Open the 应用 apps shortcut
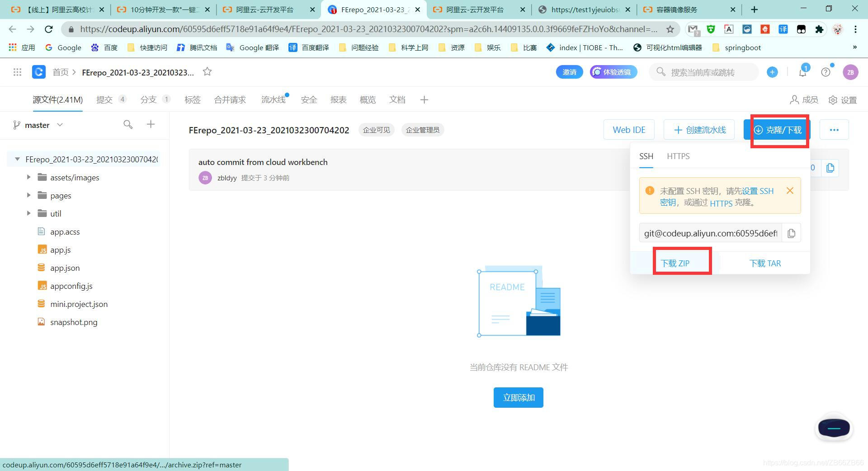This screenshot has width=868, height=471. (x=22, y=47)
